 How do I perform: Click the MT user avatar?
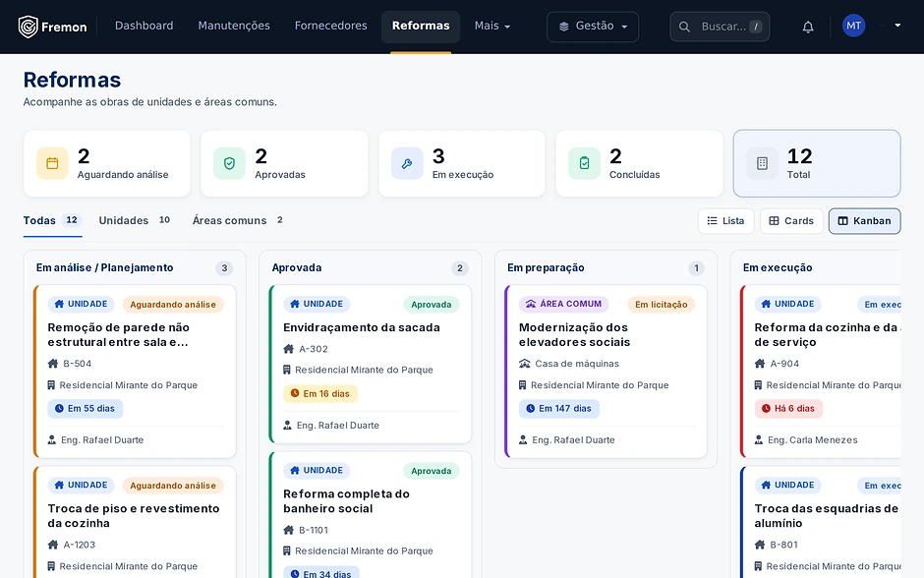point(853,26)
